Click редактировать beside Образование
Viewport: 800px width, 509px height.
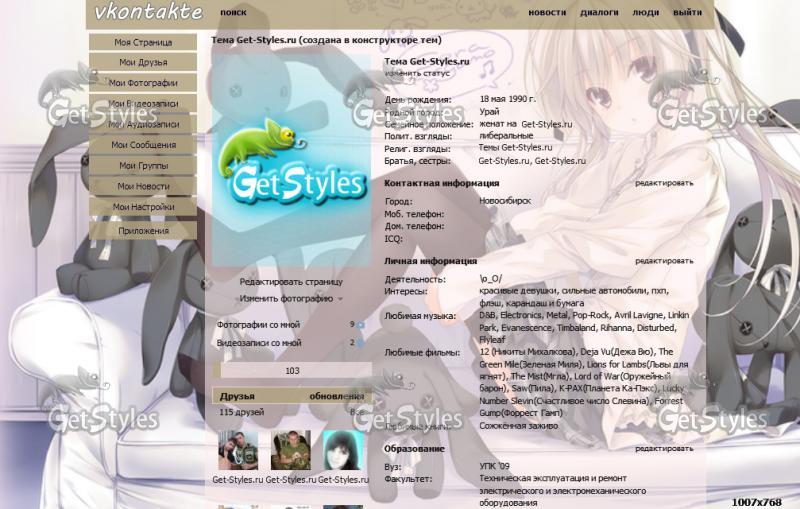(x=664, y=449)
